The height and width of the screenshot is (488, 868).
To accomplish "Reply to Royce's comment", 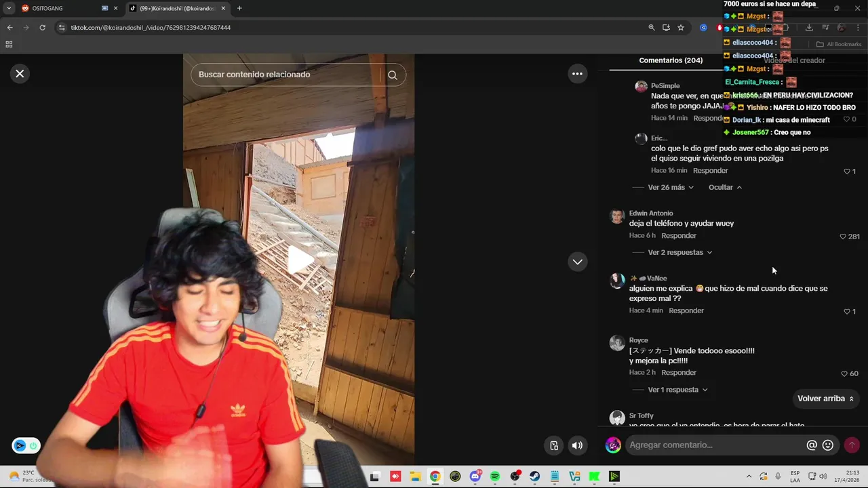I will point(679,373).
